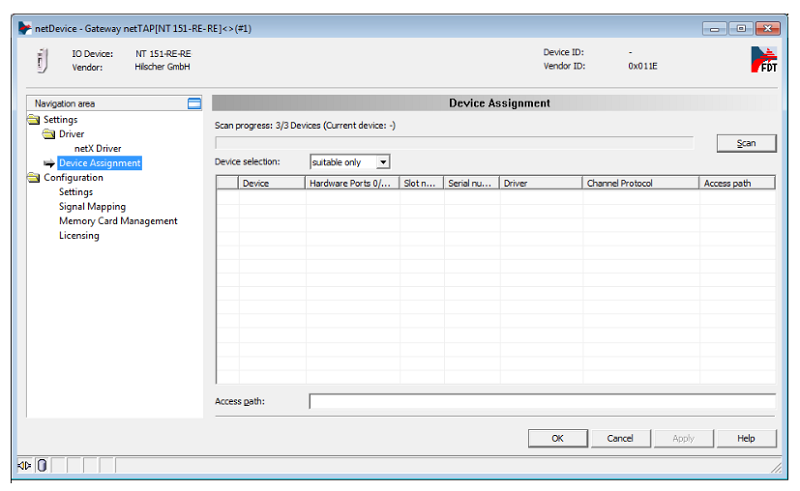Click the Device selection dropdown arrow
Image resolution: width=800 pixels, height=491 pixels.
[x=383, y=162]
